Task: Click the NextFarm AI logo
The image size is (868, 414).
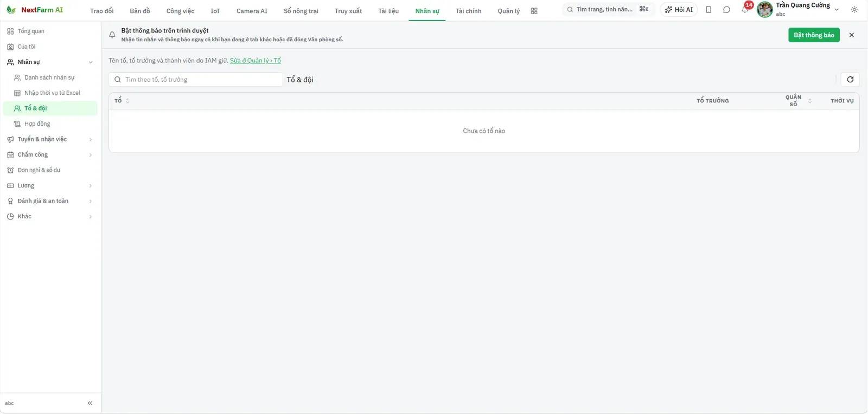Action: 35,10
